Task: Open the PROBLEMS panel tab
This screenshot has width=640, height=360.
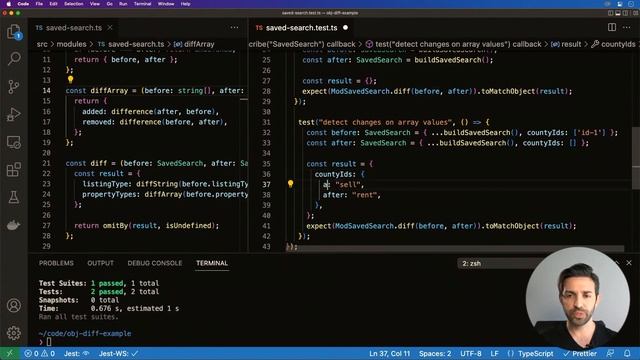Action: click(56, 263)
